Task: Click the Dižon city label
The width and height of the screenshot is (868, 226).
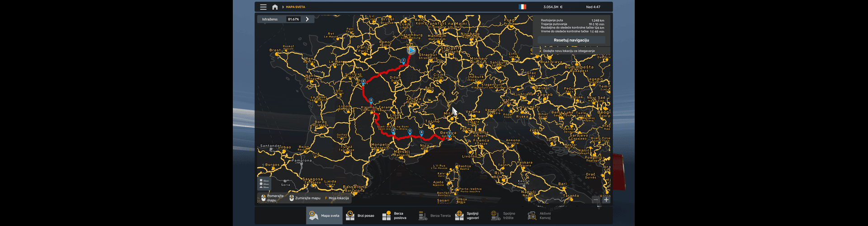Action: point(395,78)
